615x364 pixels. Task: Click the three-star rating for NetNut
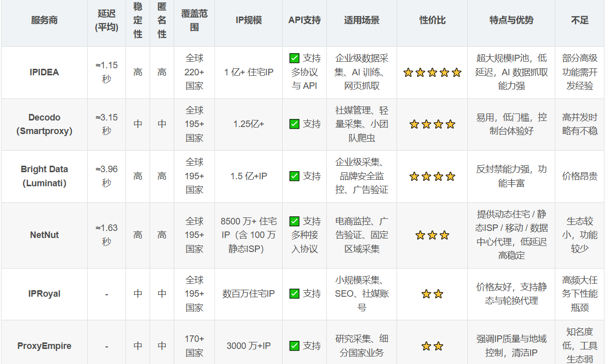[432, 235]
